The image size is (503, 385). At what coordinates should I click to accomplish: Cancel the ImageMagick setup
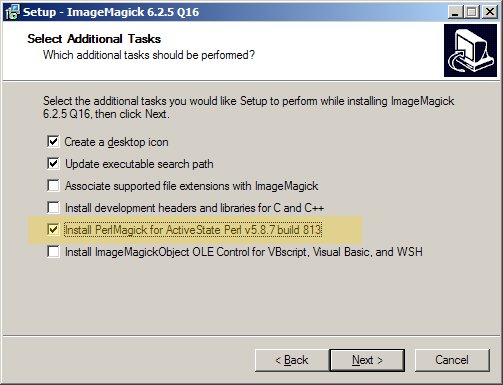[452, 360]
